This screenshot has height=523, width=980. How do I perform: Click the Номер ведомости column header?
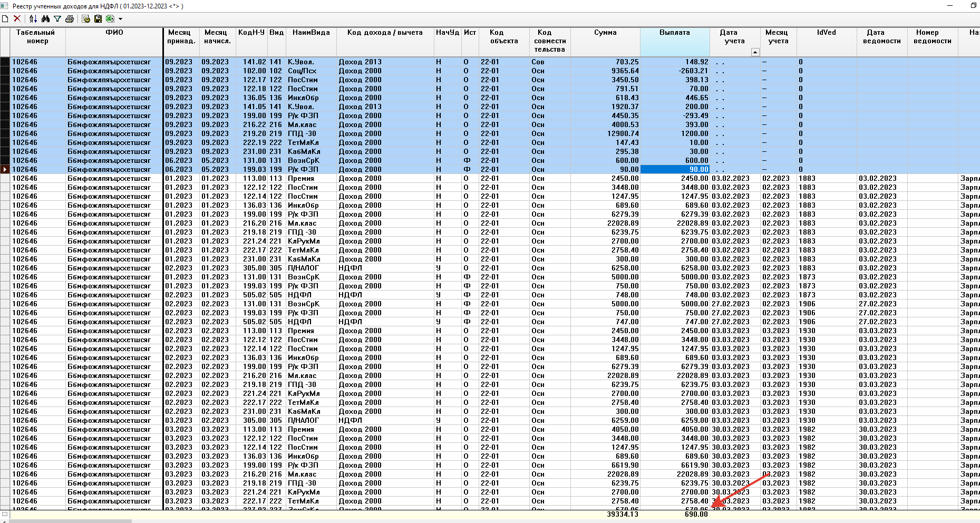(x=933, y=42)
